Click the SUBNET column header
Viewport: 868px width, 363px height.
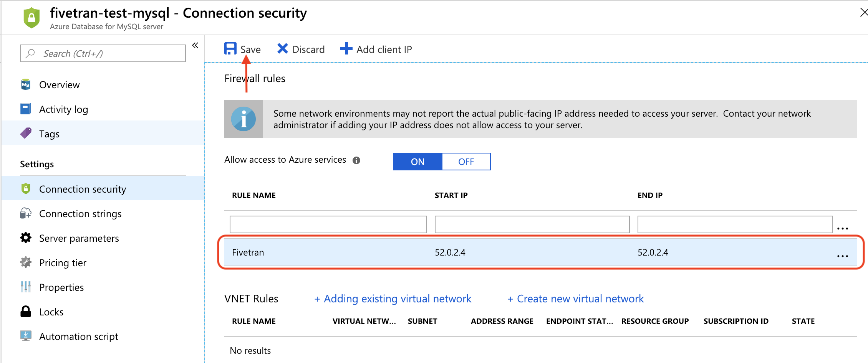(x=422, y=321)
